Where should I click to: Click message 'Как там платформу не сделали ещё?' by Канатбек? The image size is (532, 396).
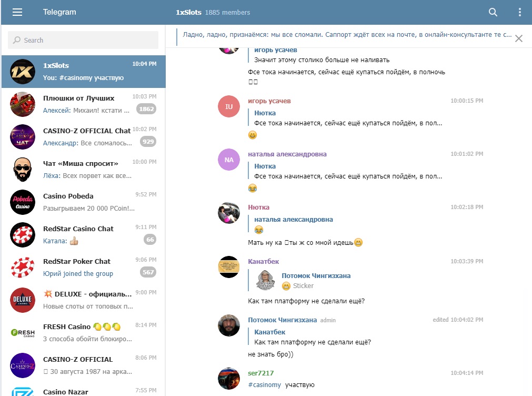pyautogui.click(x=306, y=301)
